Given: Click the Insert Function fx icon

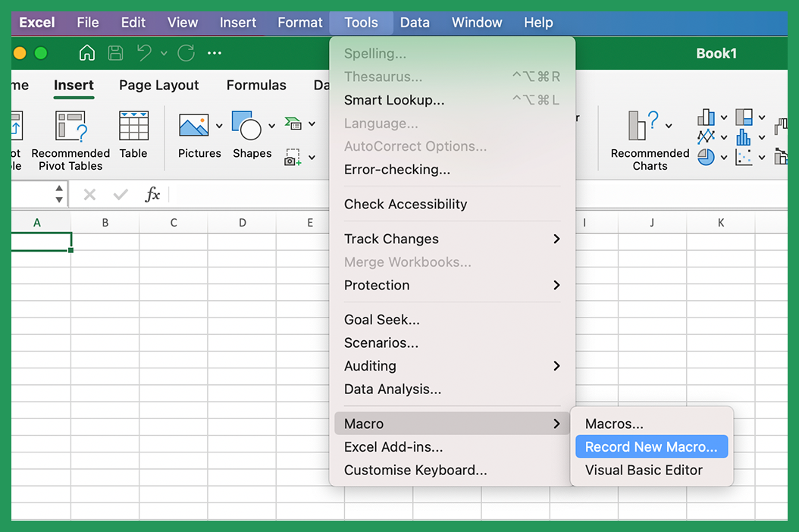Looking at the screenshot, I should 152,195.
